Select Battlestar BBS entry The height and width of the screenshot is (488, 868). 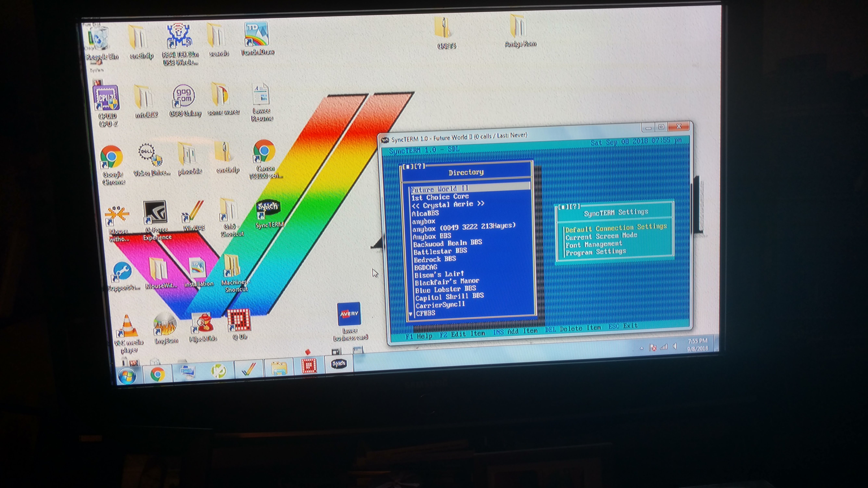(440, 251)
